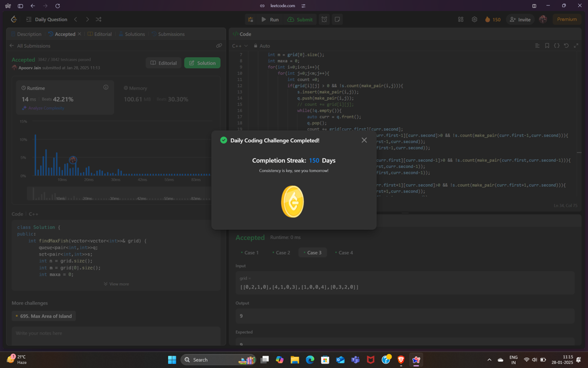This screenshot has width=588, height=368.
Task: Select Case 3 test tab
Action: coord(312,253)
